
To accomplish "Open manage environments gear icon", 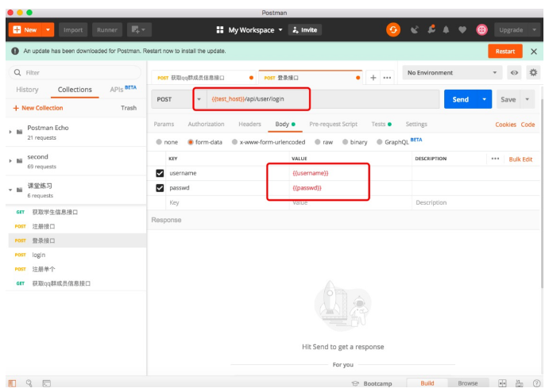I will tap(533, 73).
